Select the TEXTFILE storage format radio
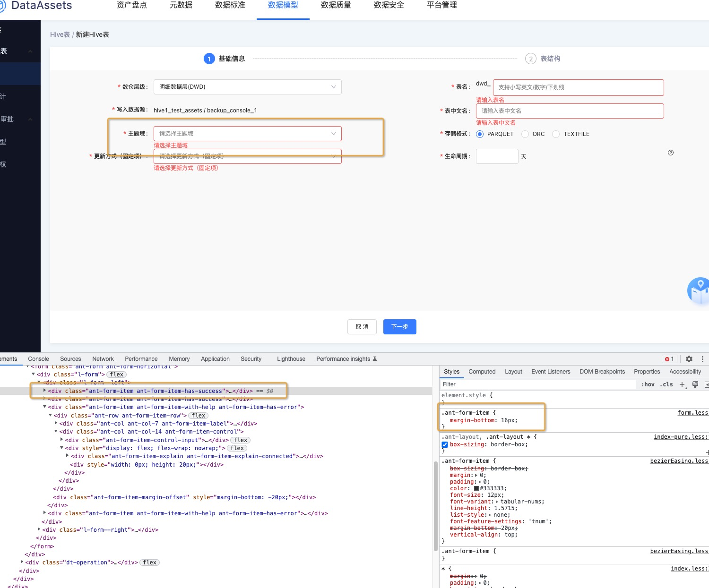 click(x=556, y=134)
